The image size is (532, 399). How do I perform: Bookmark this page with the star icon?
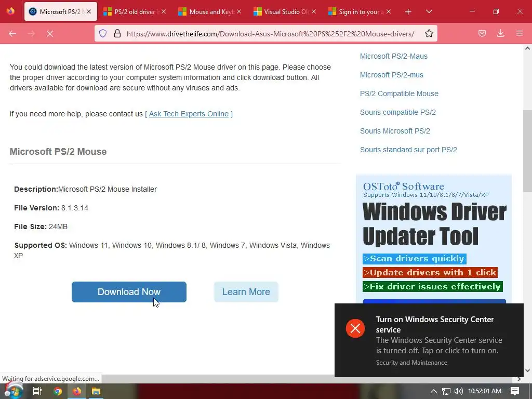click(x=429, y=33)
